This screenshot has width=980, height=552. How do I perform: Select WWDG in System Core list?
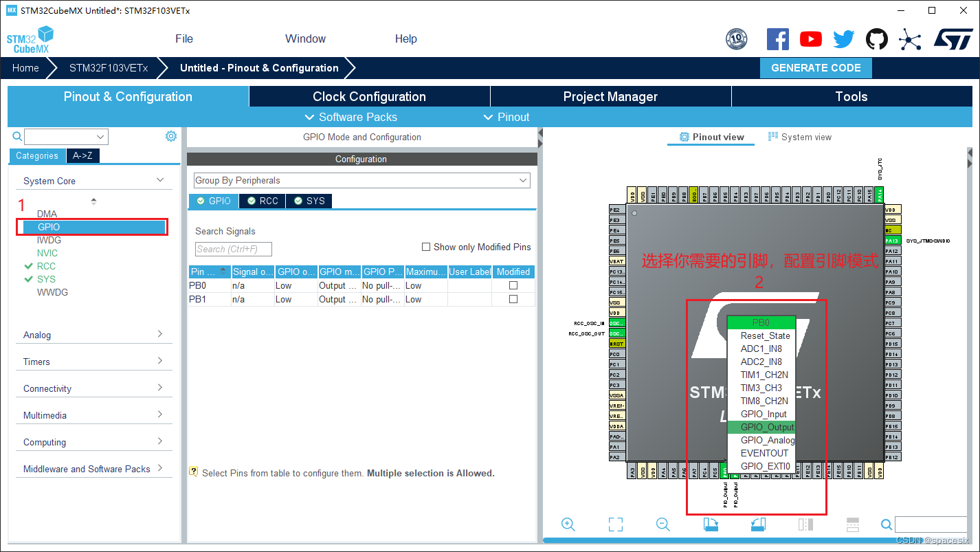pyautogui.click(x=52, y=292)
